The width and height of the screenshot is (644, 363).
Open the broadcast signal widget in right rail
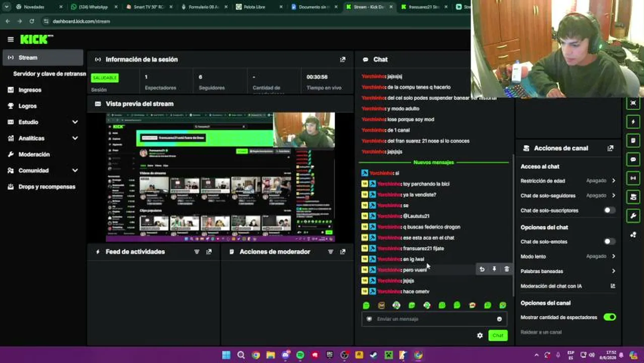[x=633, y=178]
